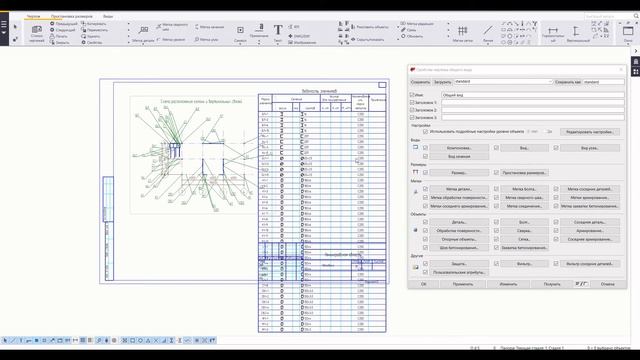Select the Revision mark (Метка изменения) tool
This screenshot has height=360, width=640.
[x=417, y=24]
